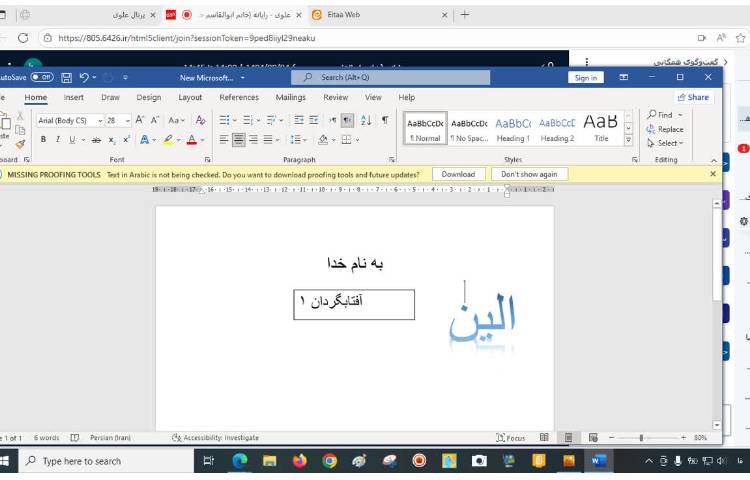This screenshot has height=480, width=750.
Task: Click the Save icon in Word title bar
Action: [66, 77]
